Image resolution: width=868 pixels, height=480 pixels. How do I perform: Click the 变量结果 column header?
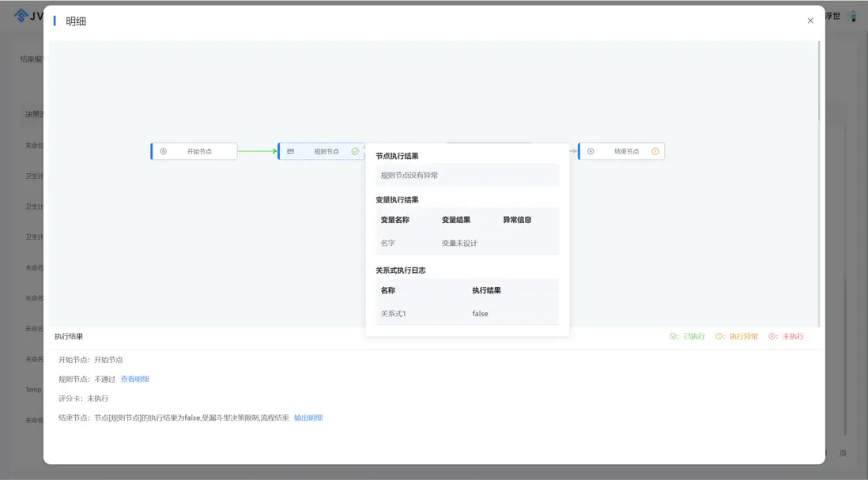pos(455,220)
